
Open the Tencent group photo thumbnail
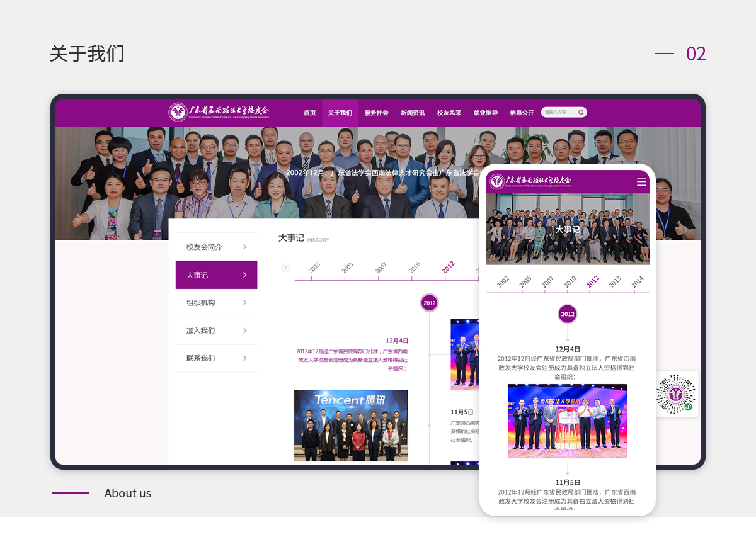click(x=351, y=426)
